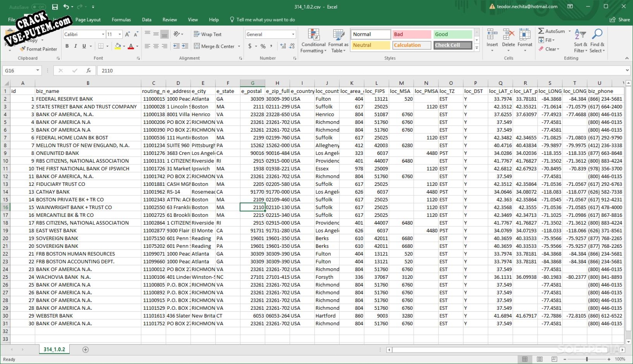Apply Percent Style format

(263, 46)
